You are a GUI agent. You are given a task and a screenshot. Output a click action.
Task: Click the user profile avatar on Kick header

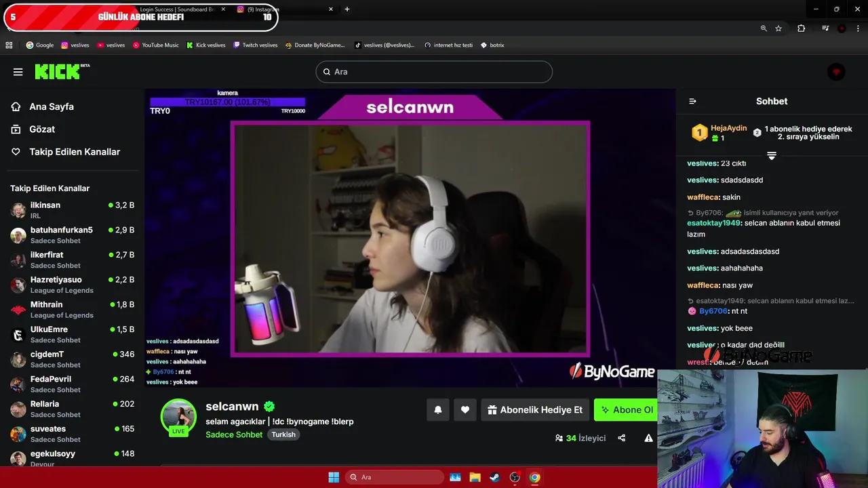pos(836,72)
